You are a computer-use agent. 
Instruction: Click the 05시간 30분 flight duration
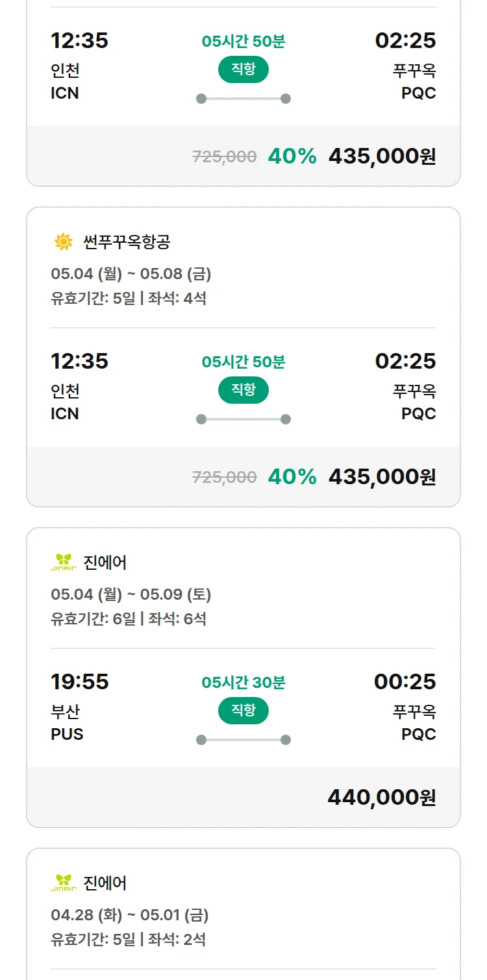243,683
